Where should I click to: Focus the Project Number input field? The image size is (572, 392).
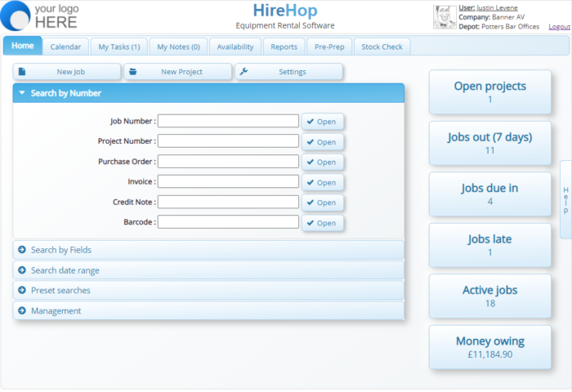[228, 141]
